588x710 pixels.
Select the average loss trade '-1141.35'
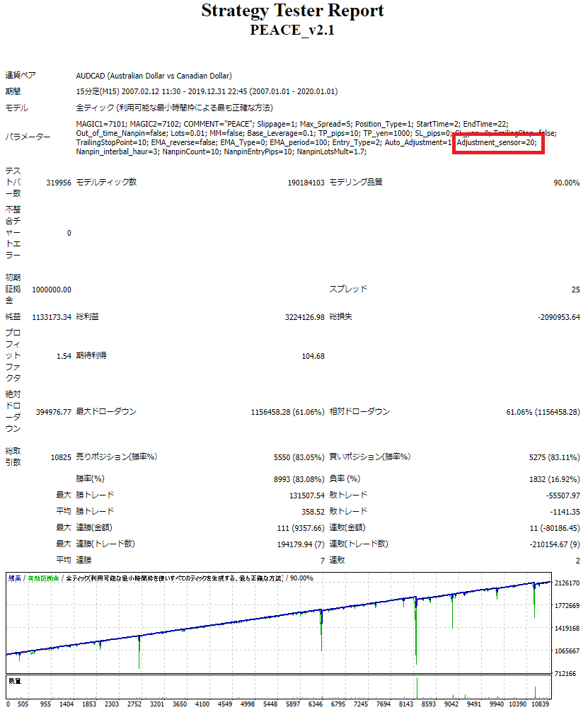(565, 512)
